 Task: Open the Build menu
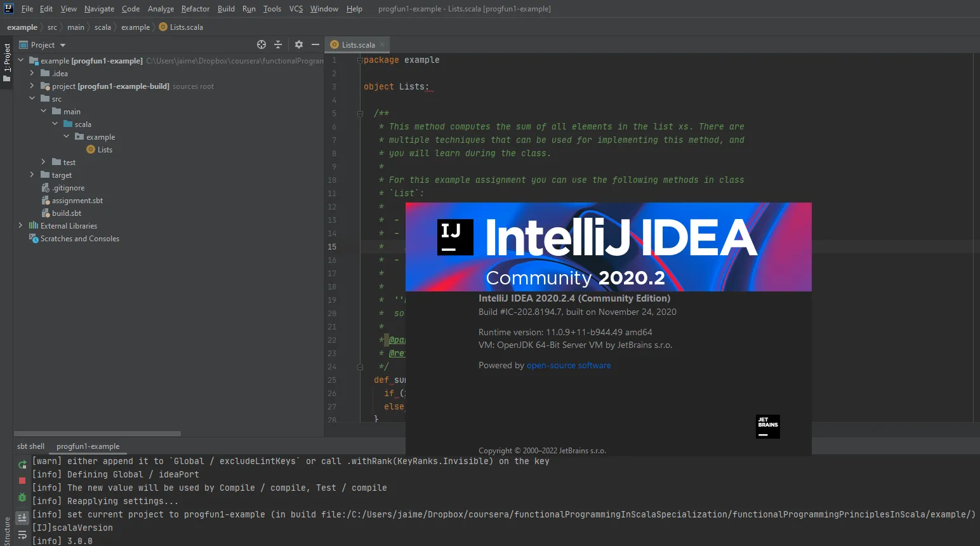[x=226, y=9]
